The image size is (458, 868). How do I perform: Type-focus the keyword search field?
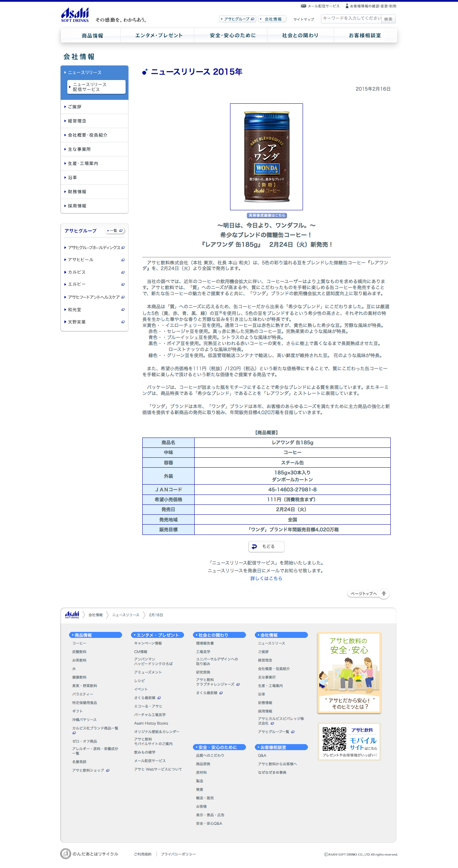point(351,19)
